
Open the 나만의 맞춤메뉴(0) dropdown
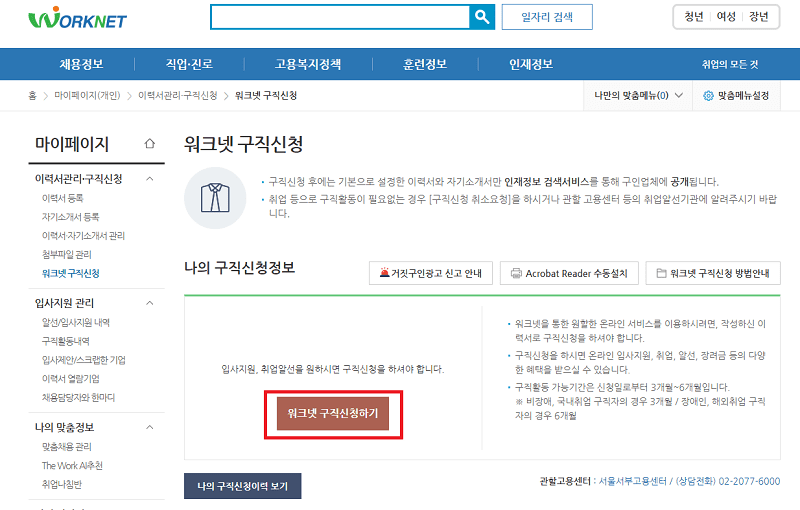tap(638, 95)
